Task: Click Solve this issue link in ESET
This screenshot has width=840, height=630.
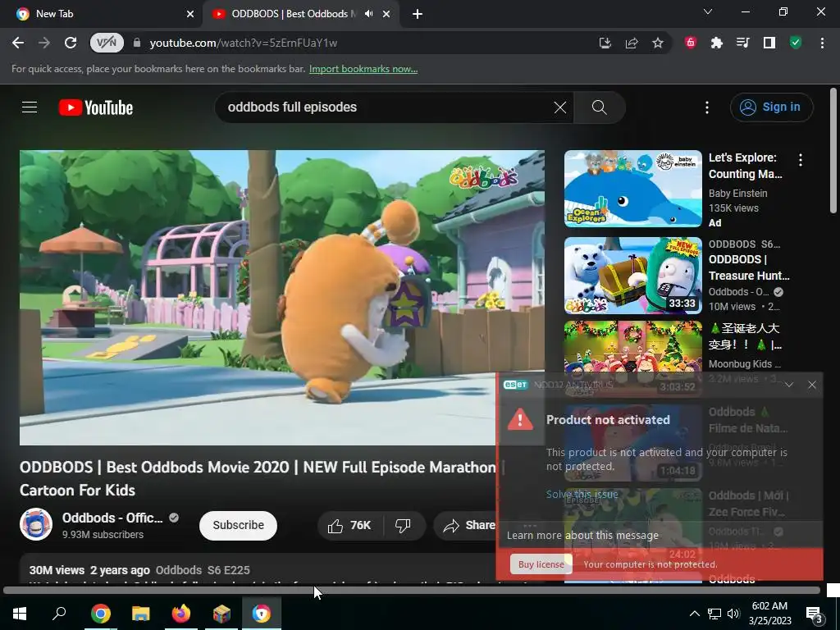Action: pyautogui.click(x=582, y=494)
